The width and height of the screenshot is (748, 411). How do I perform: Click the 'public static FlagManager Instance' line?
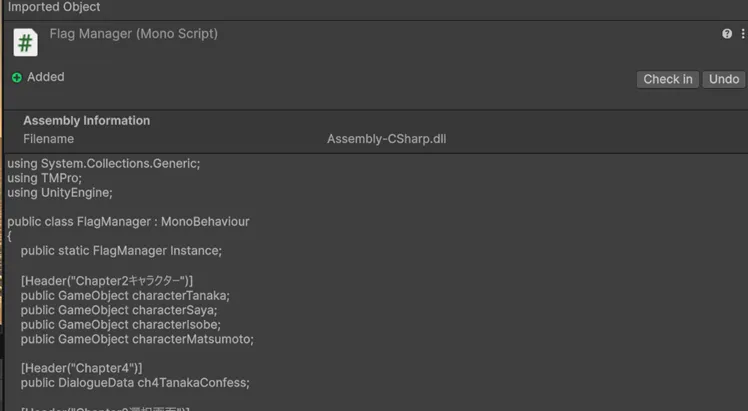121,251
